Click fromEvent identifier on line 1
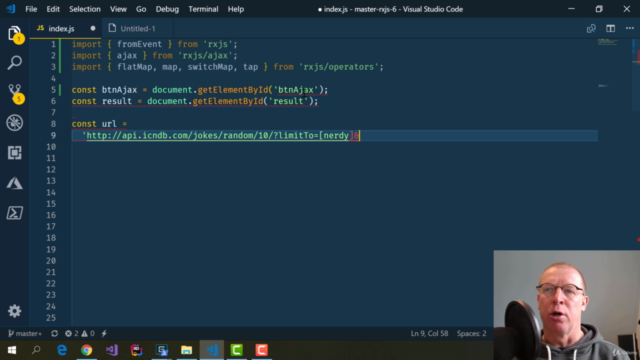640x360 pixels. [139, 44]
